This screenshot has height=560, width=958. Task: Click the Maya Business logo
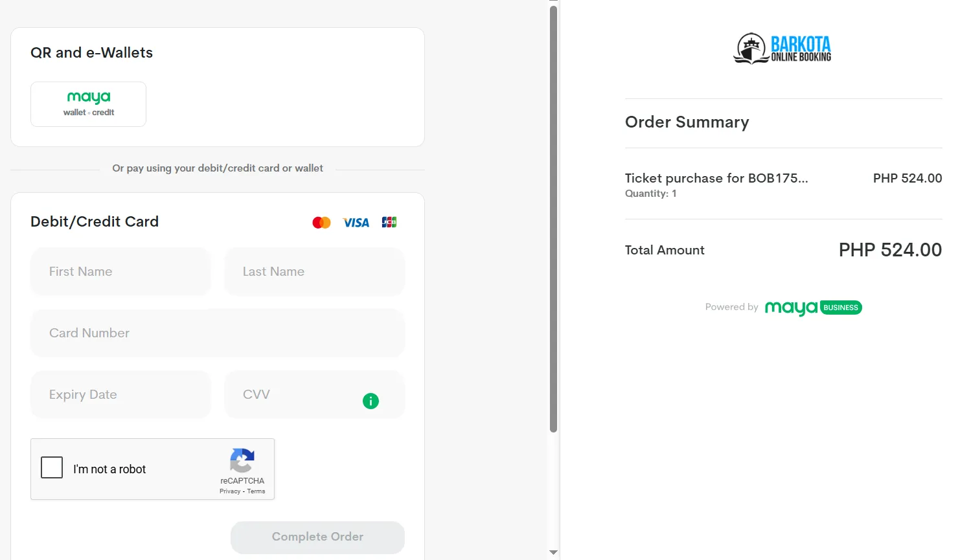813,308
